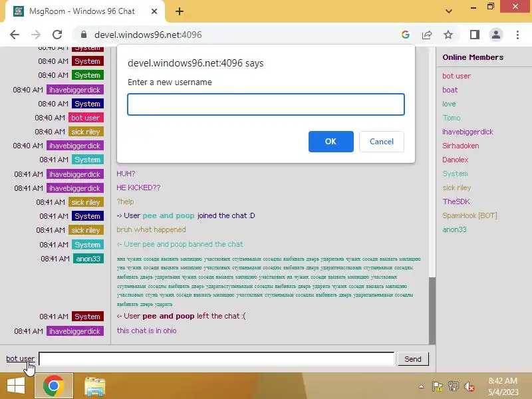Reload the page with the refresh icon
This screenshot has height=399, width=532.
pos(57,35)
